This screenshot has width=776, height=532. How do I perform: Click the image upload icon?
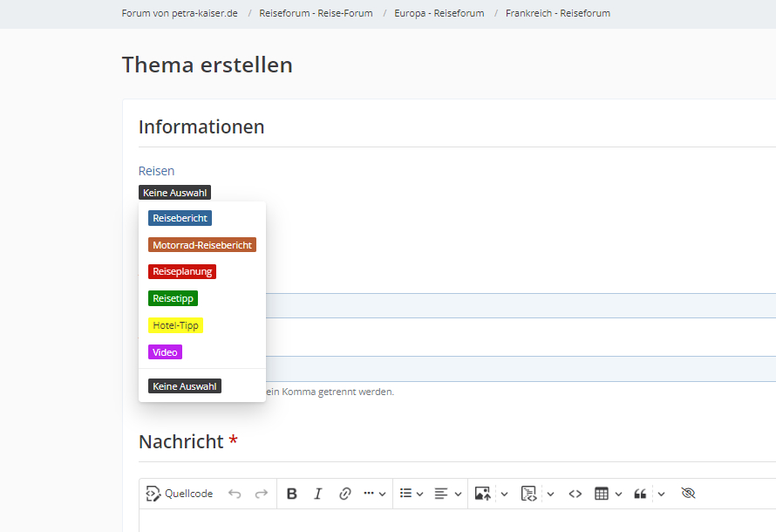[x=482, y=494]
